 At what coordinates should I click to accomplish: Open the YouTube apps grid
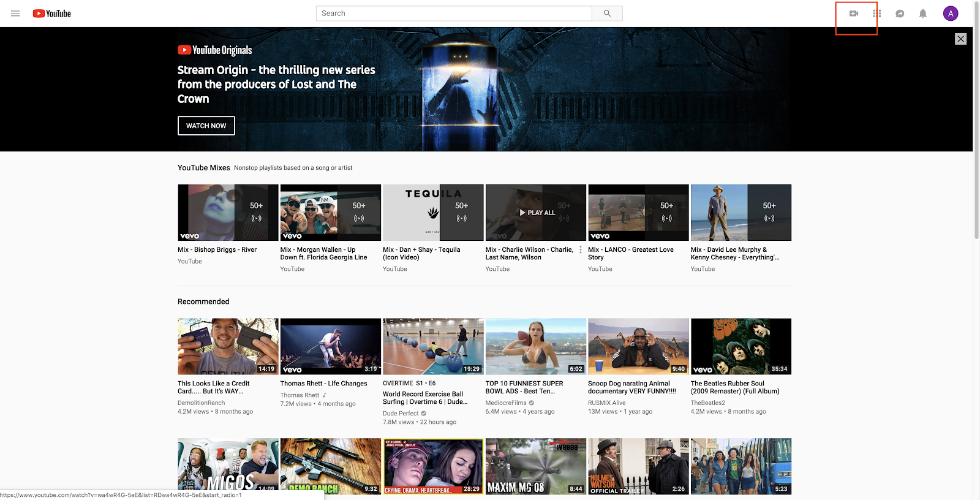[x=877, y=13]
